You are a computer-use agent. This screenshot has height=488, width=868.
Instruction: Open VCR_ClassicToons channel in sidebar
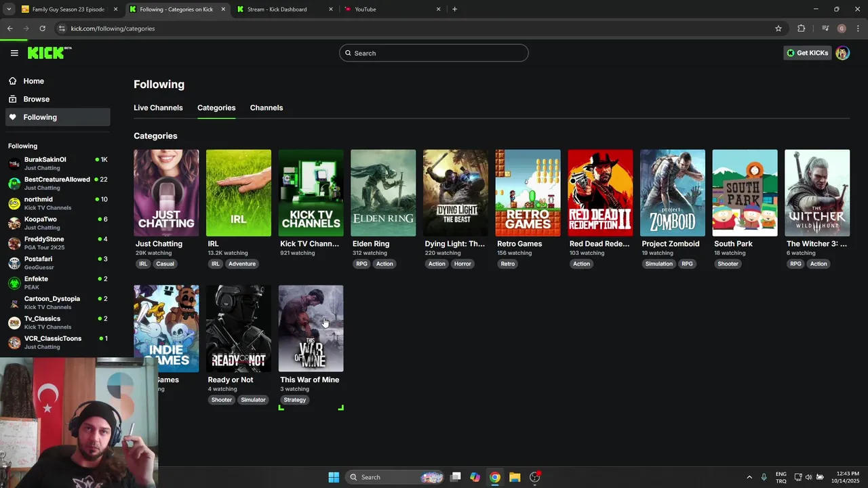pos(58,342)
